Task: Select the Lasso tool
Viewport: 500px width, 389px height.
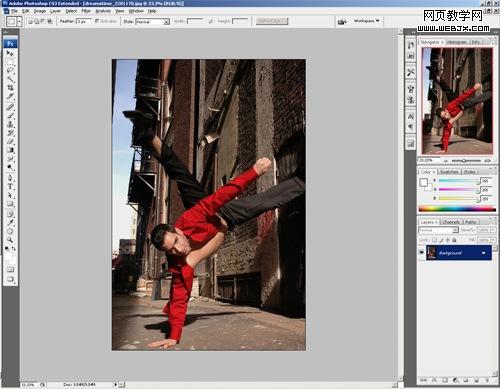Action: point(10,71)
